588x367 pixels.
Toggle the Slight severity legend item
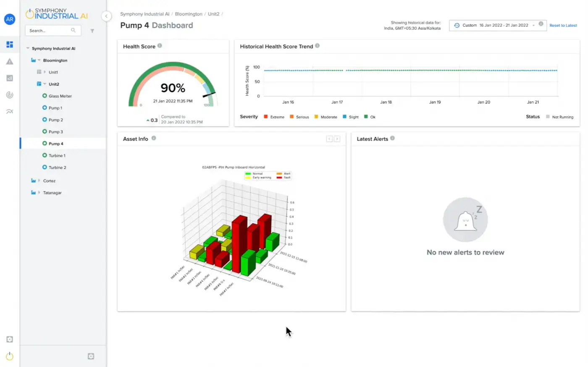tap(350, 117)
